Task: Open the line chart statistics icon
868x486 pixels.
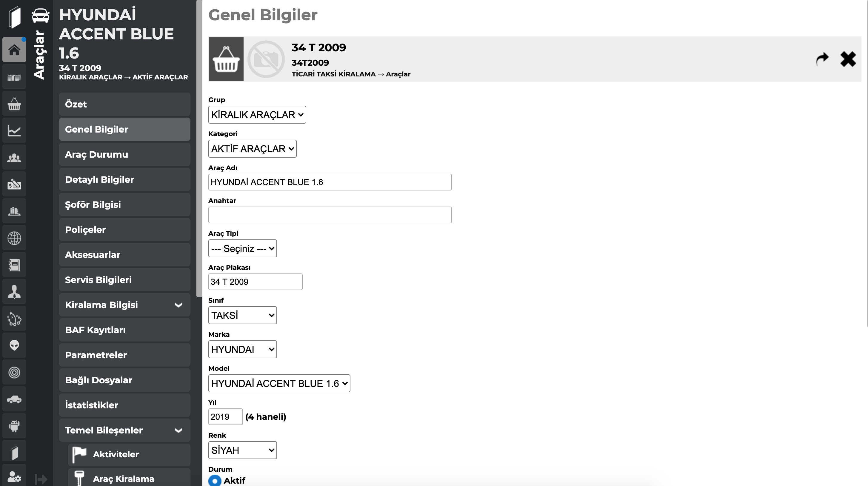Action: click(x=14, y=131)
